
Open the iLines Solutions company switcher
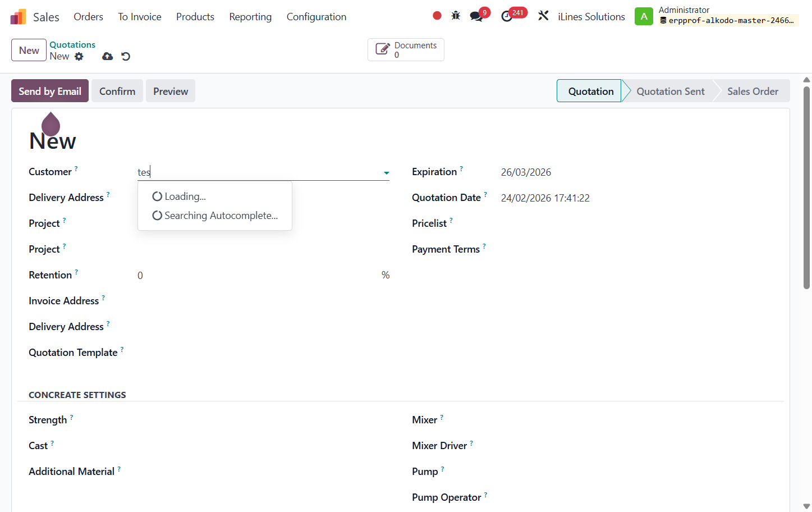point(591,17)
